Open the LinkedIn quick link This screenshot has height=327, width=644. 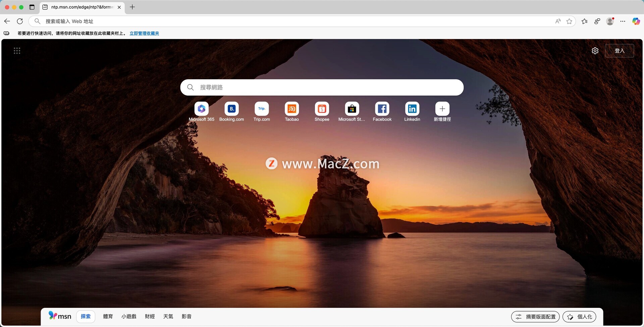click(x=412, y=109)
